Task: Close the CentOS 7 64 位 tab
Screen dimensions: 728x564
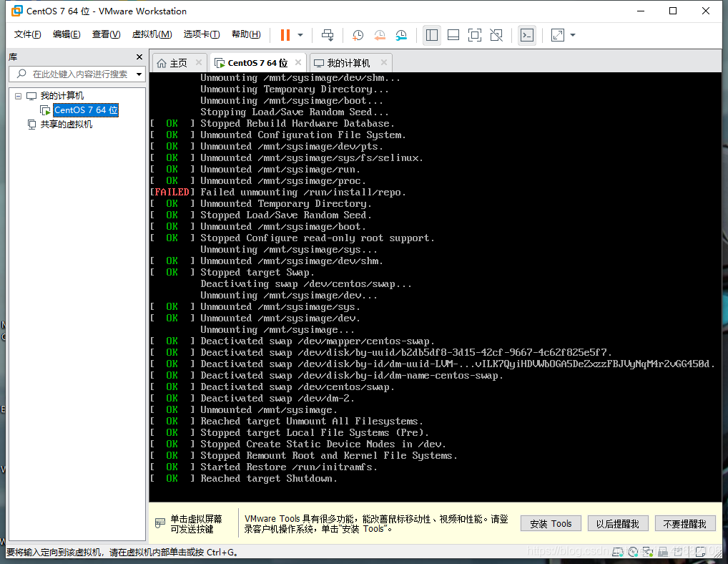Action: coord(298,62)
